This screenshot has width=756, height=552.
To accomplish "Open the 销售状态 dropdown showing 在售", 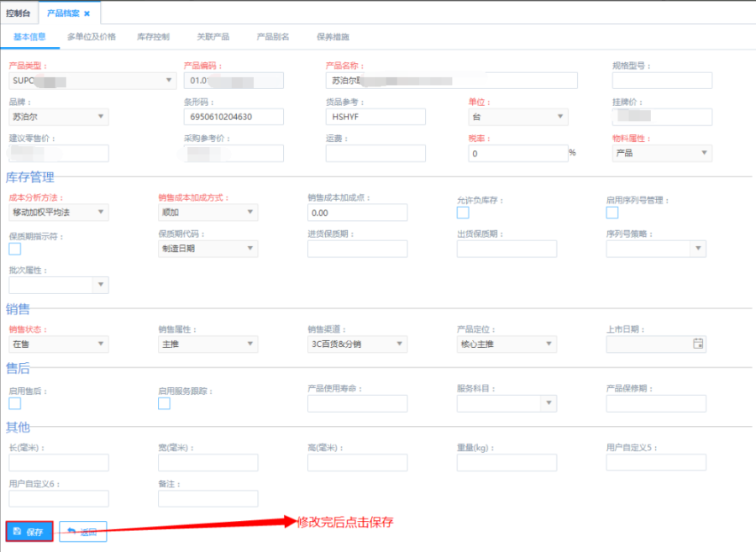I will (x=58, y=344).
